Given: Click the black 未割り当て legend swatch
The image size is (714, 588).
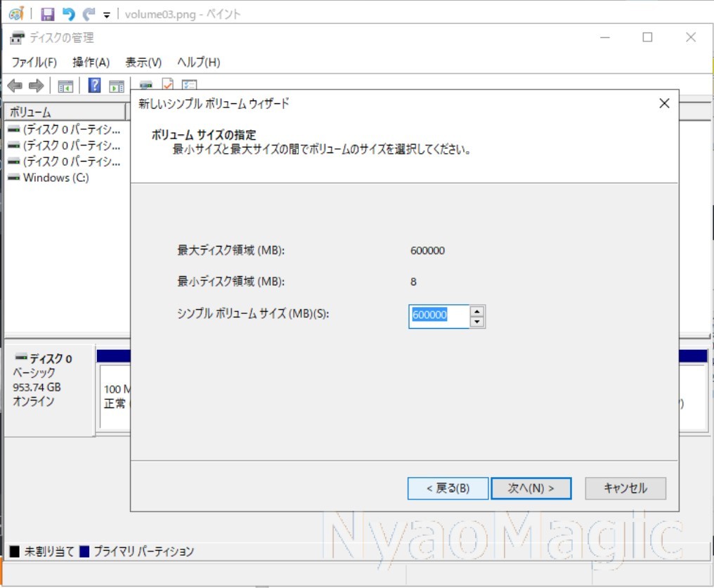Looking at the screenshot, I should pyautogui.click(x=15, y=551).
